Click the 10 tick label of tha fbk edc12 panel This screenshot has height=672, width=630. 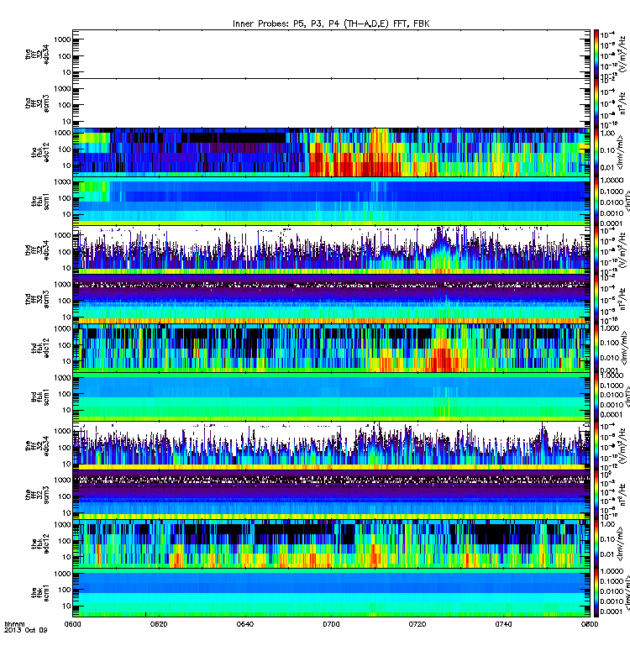tap(66, 165)
